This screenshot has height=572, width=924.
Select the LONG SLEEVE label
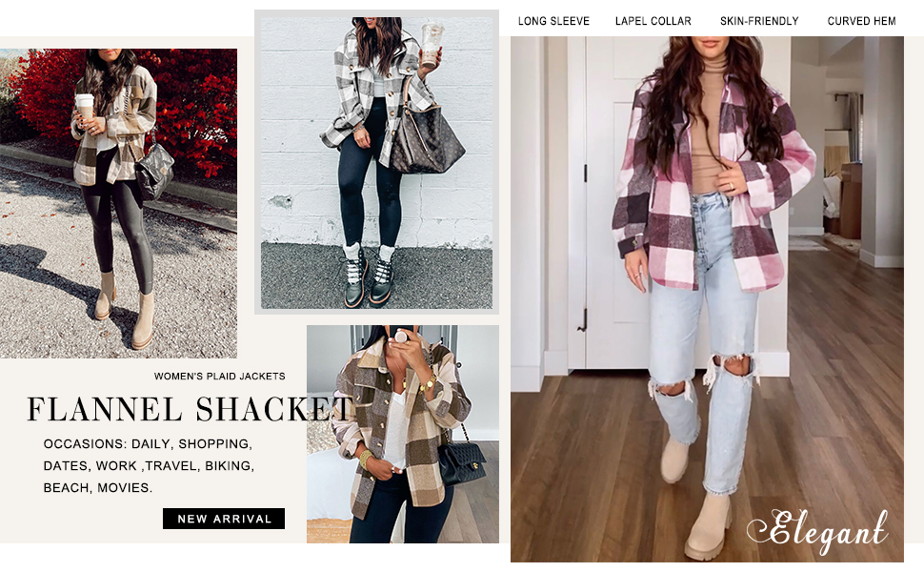coord(553,21)
